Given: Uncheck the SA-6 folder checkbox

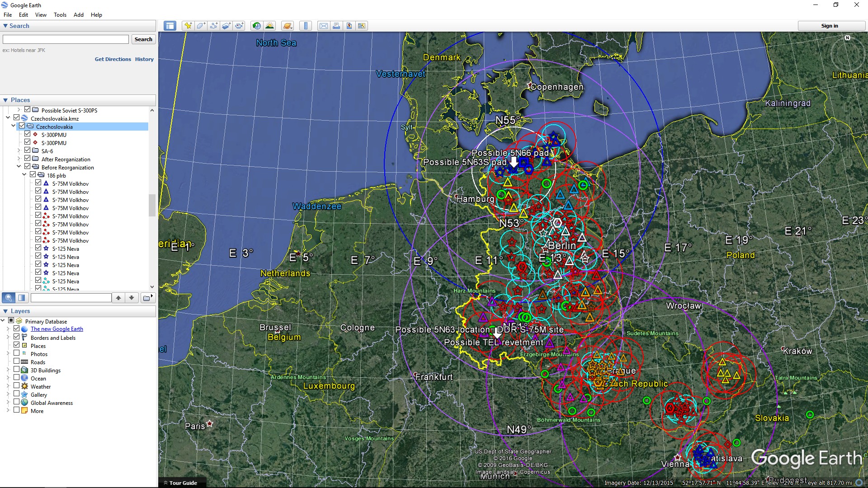Looking at the screenshot, I should pos(28,151).
